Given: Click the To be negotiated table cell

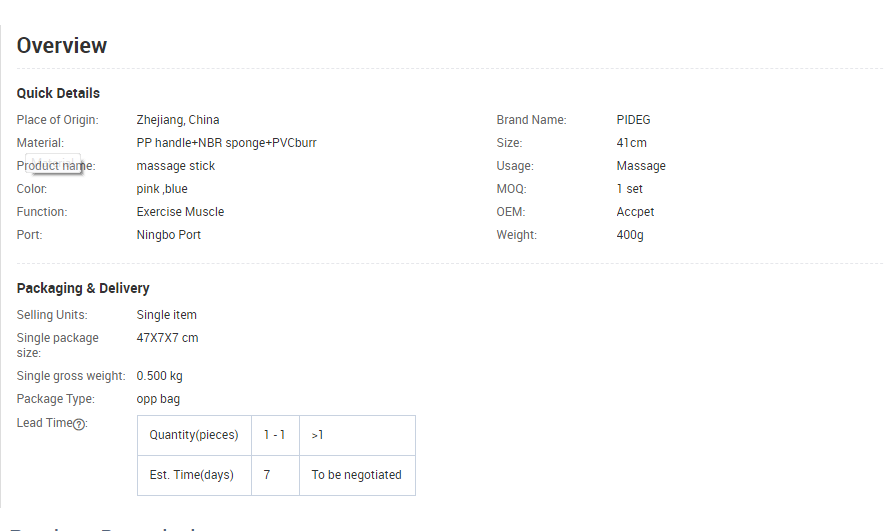Looking at the screenshot, I should (356, 475).
